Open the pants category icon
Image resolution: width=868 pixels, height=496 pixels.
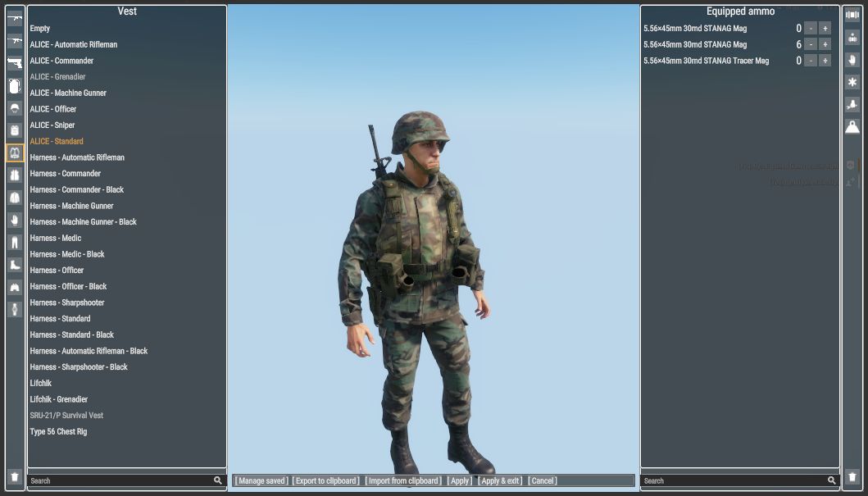[x=15, y=242]
